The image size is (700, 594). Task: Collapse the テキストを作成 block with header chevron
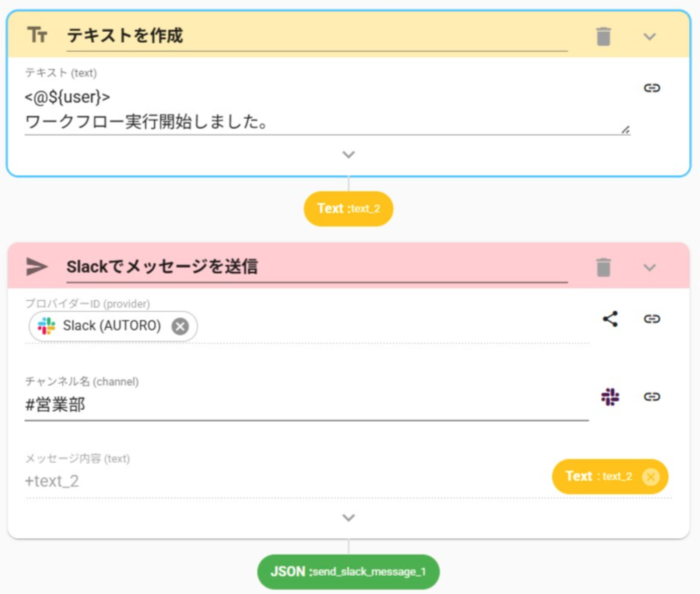coord(650,37)
